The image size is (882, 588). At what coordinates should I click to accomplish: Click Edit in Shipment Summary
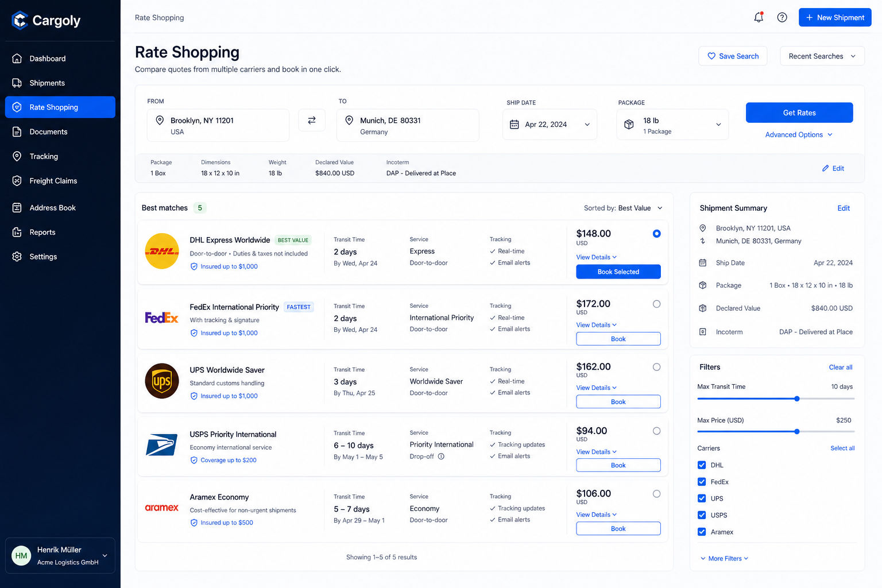(844, 208)
